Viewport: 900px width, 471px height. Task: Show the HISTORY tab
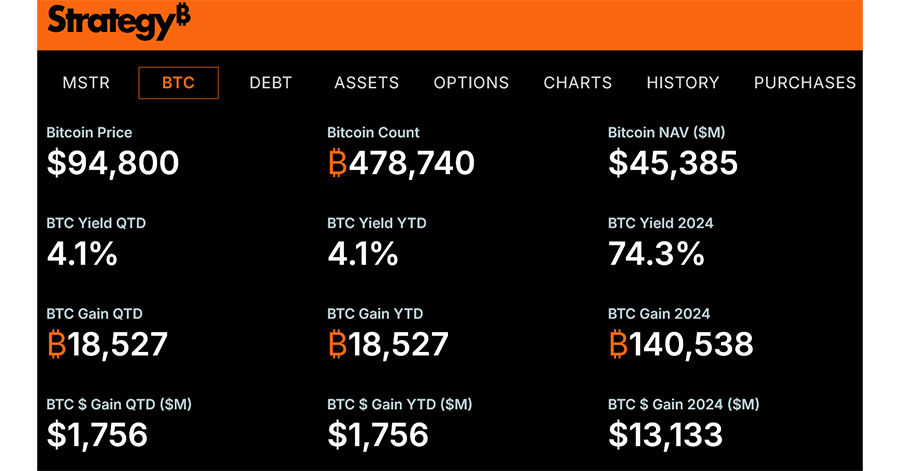coord(683,83)
